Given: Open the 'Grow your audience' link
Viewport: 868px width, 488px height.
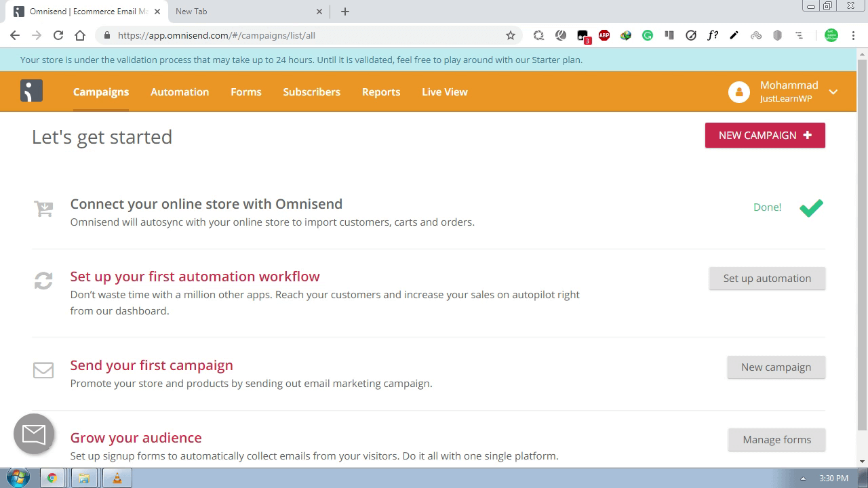Looking at the screenshot, I should 136,438.
